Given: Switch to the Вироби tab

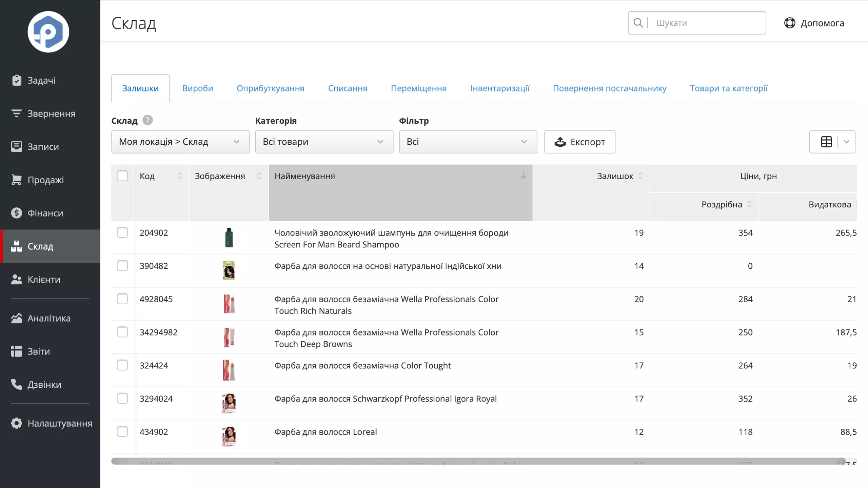Looking at the screenshot, I should click(x=198, y=88).
